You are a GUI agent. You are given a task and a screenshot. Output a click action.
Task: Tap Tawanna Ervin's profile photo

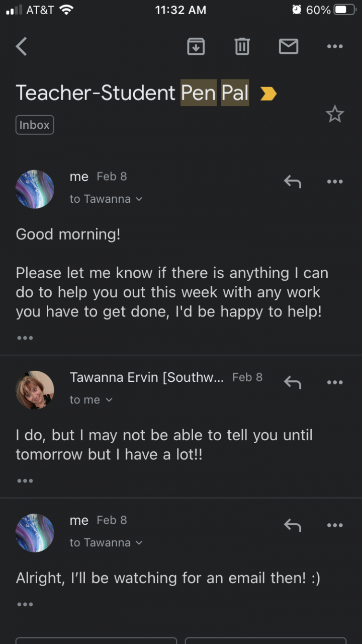(35, 390)
